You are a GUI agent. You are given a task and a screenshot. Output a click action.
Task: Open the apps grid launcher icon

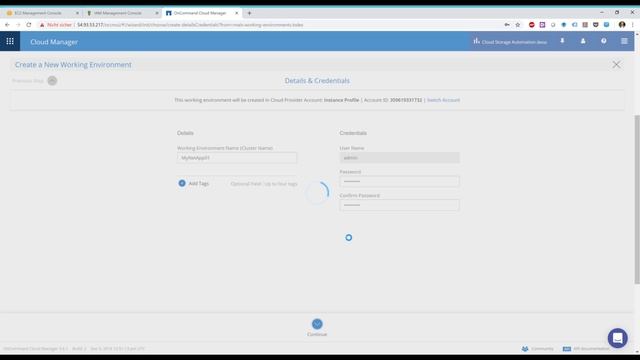tap(10, 41)
